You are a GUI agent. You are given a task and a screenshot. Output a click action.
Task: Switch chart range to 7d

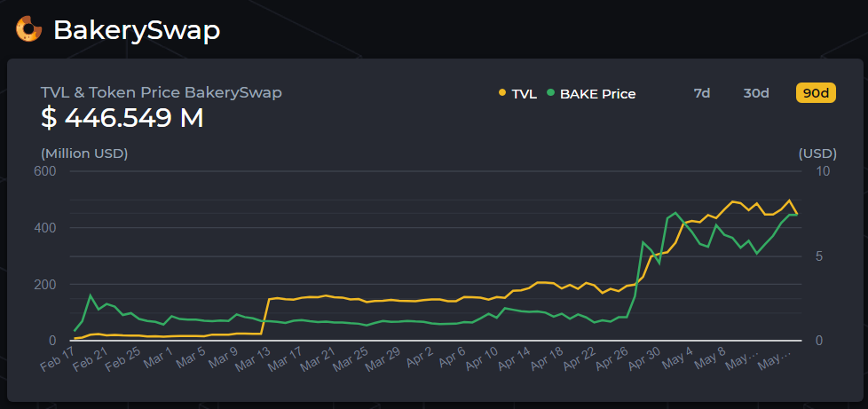701,93
